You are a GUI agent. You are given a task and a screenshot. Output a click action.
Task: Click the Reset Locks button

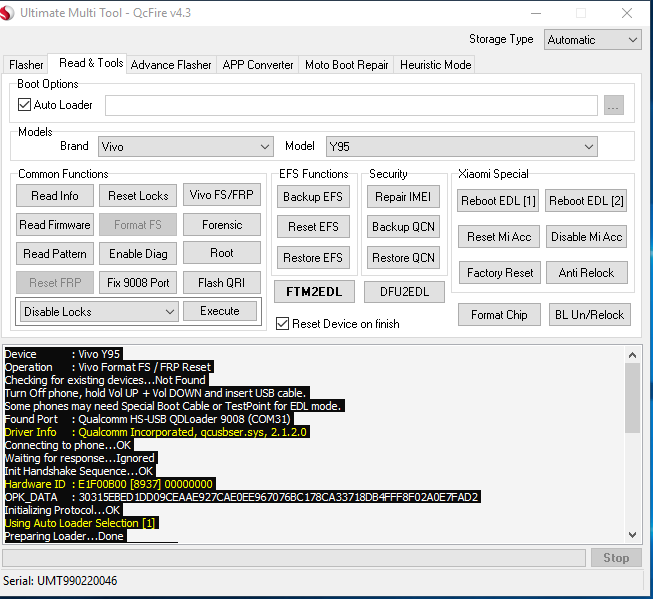pos(138,196)
